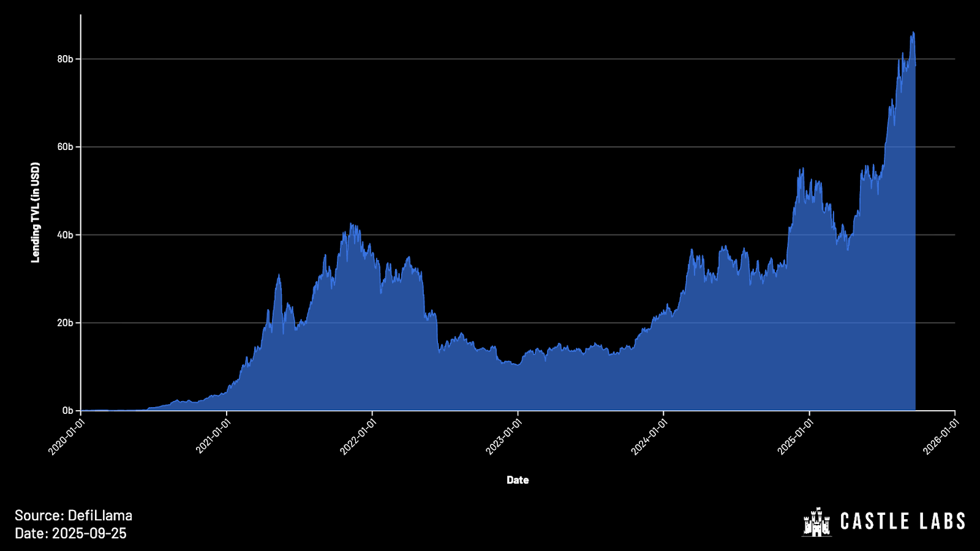Click the 2025-01-01 x-axis date label

pos(795,435)
